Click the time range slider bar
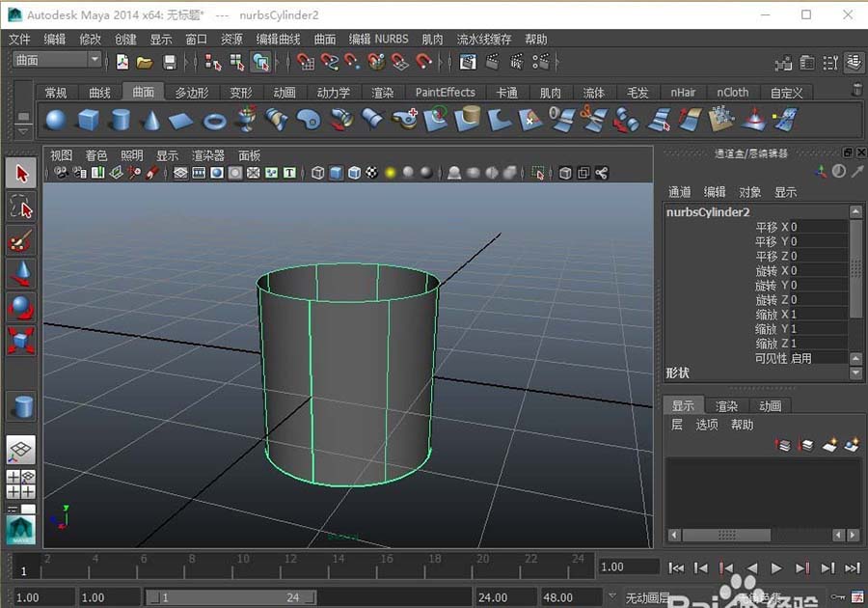Image resolution: width=868 pixels, height=608 pixels. click(231, 597)
